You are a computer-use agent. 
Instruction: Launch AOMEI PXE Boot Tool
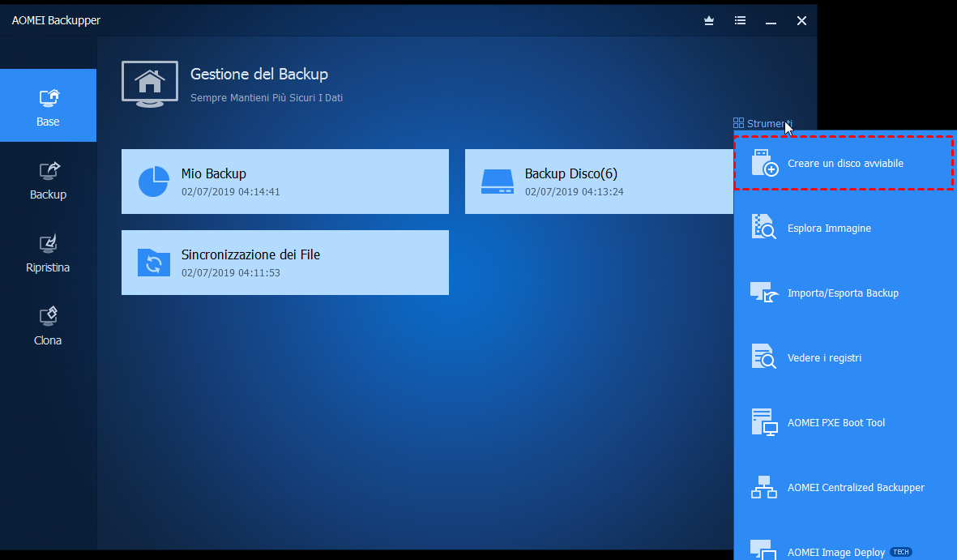pyautogui.click(x=835, y=423)
